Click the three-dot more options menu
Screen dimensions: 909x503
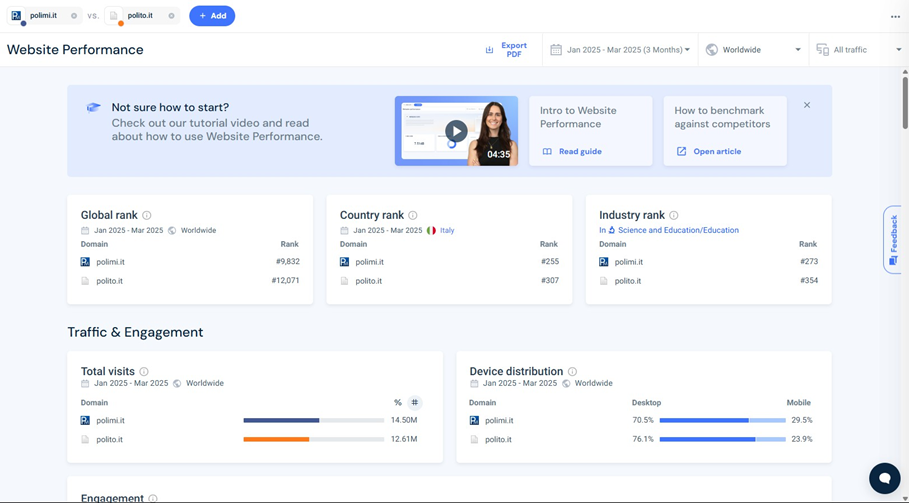point(895,16)
